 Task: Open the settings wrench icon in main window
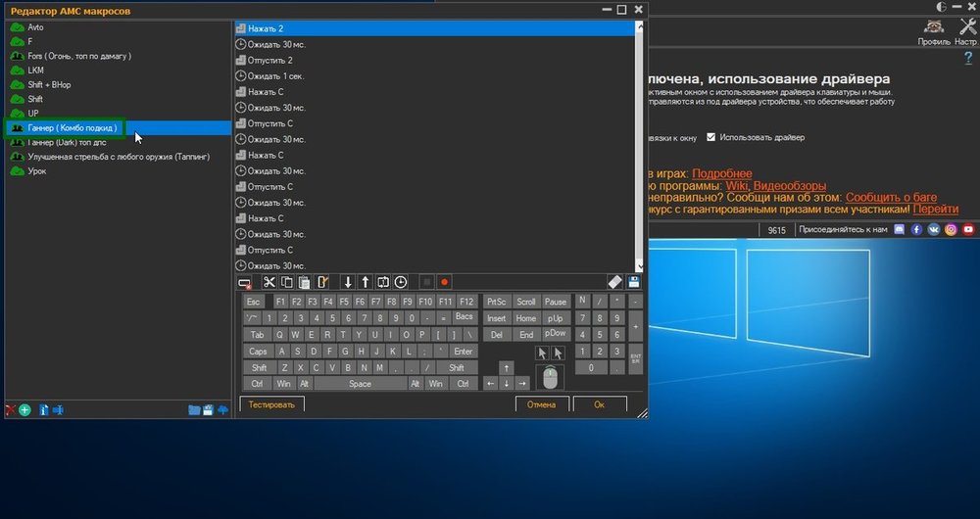click(968, 26)
